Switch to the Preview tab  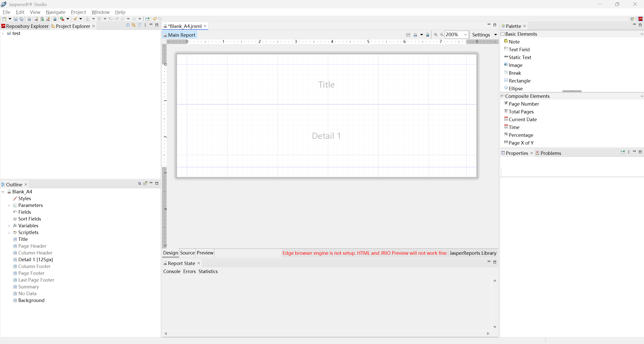(x=205, y=253)
